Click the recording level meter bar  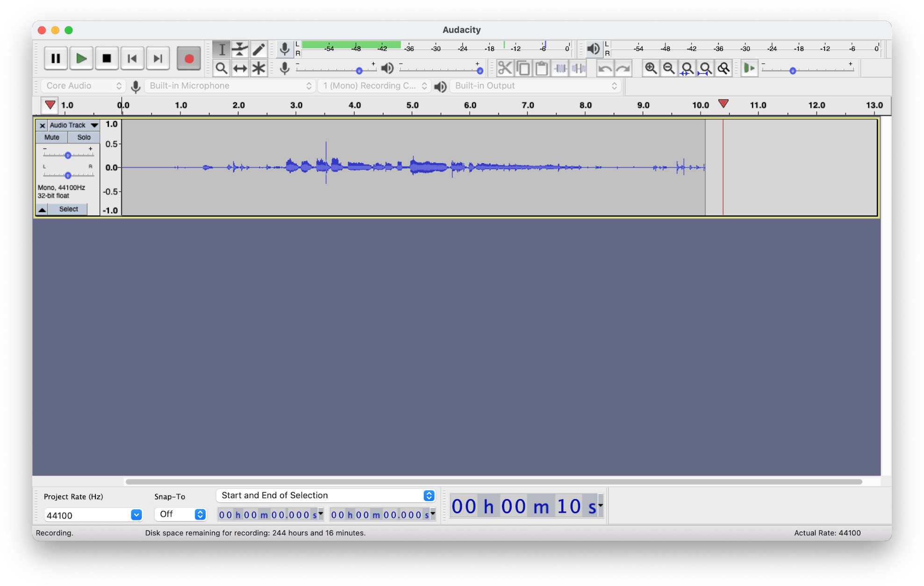[x=437, y=48]
